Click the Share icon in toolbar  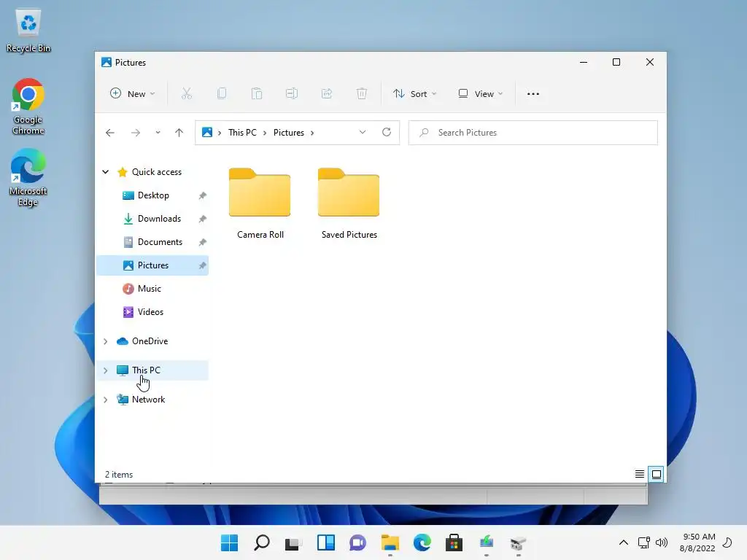click(327, 94)
